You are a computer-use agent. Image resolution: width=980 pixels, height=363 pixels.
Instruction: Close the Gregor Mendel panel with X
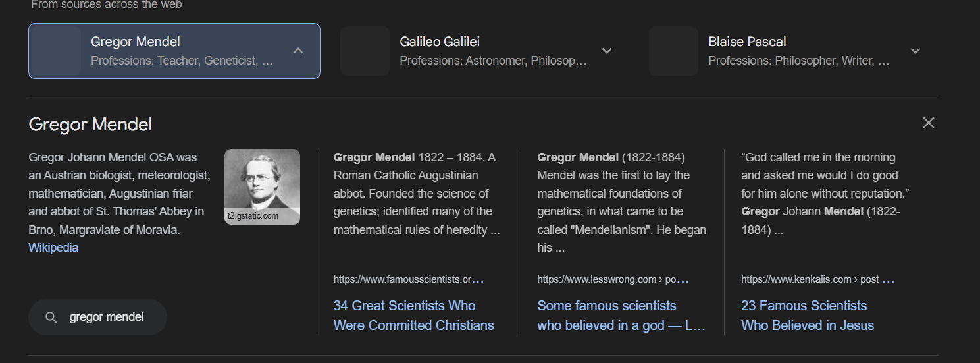pyautogui.click(x=928, y=123)
